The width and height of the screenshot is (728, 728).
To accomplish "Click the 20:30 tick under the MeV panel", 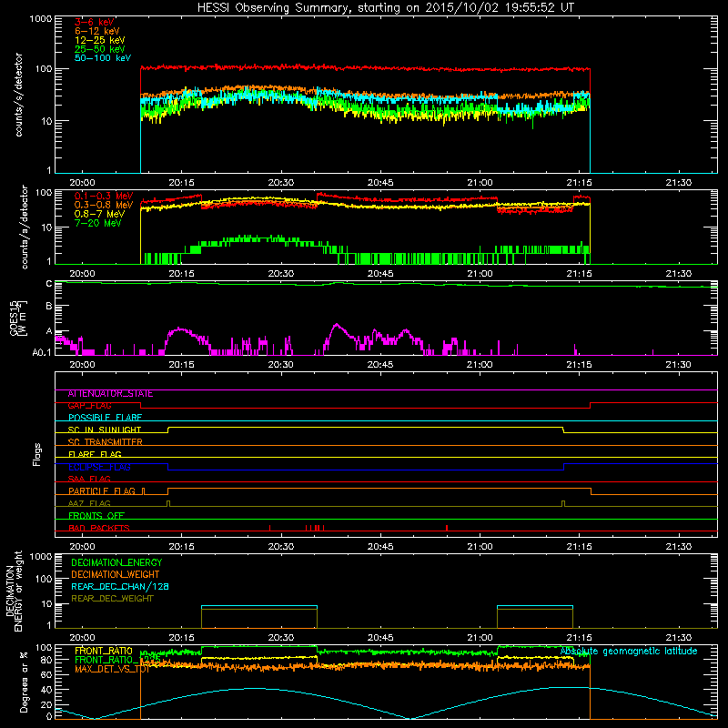I will point(281,274).
